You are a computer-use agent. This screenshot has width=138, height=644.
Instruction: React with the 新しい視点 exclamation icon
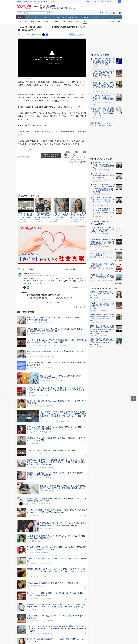point(83,154)
